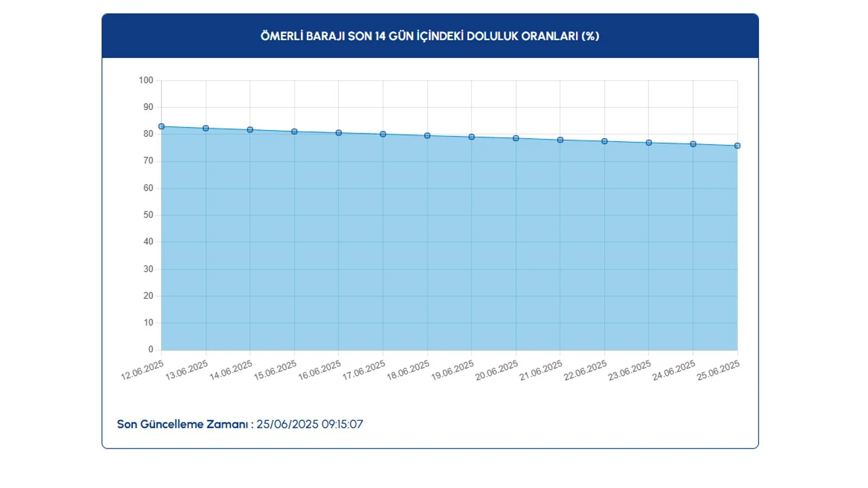Select the 13.06.2025 data point marker
The height and width of the screenshot is (488, 868).
206,129
